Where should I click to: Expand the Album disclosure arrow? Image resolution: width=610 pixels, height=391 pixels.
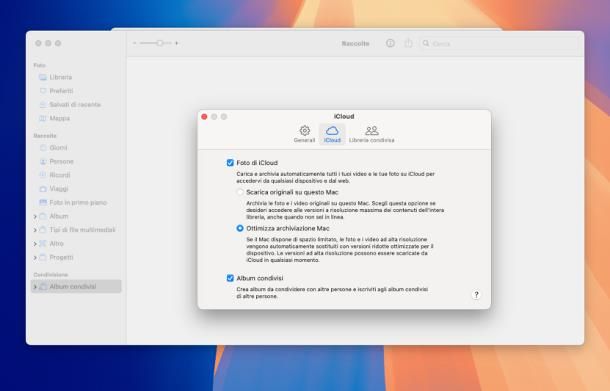[35, 216]
